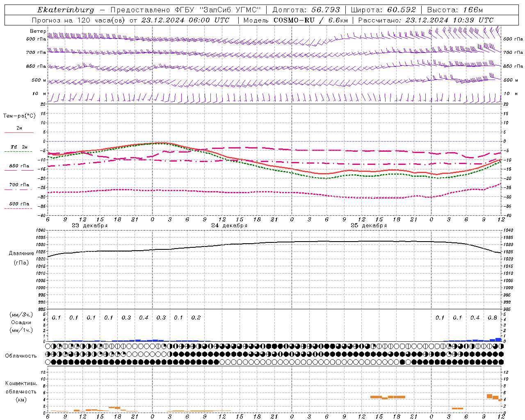Screen dimensions: 525x420
Task: Click the Ekaterinburg station name in header
Action: 66,10
